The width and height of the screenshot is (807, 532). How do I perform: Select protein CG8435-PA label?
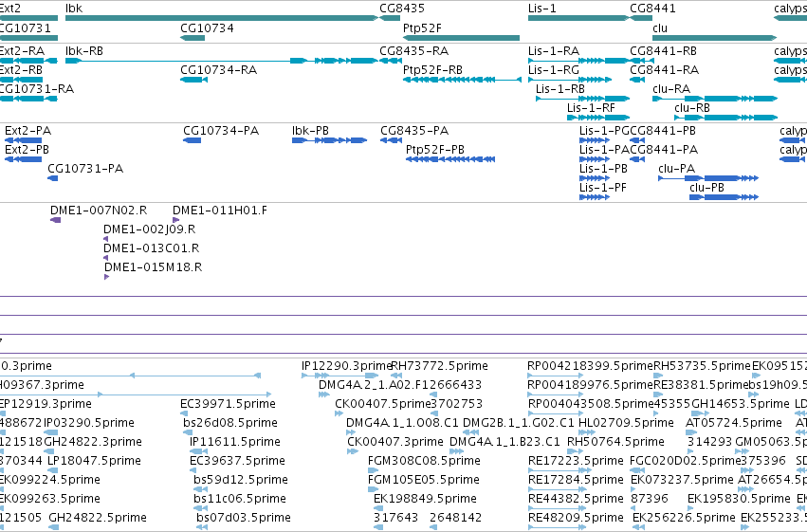pyautogui.click(x=414, y=131)
